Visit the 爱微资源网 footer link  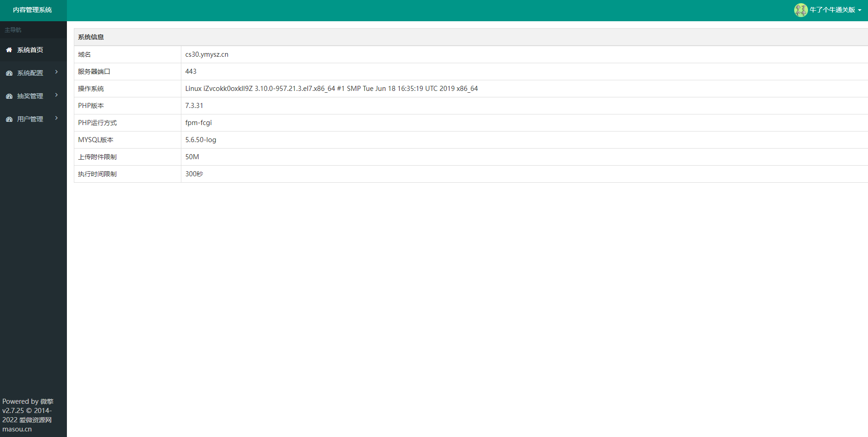(36, 420)
